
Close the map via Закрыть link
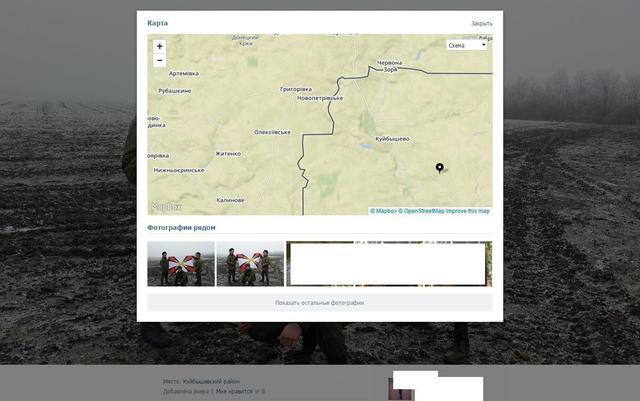pyautogui.click(x=481, y=23)
